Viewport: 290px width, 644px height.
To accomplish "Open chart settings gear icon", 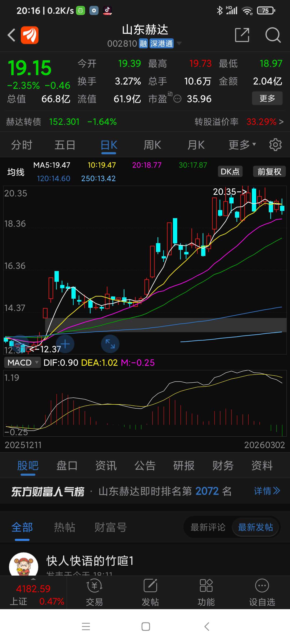I will point(275,145).
